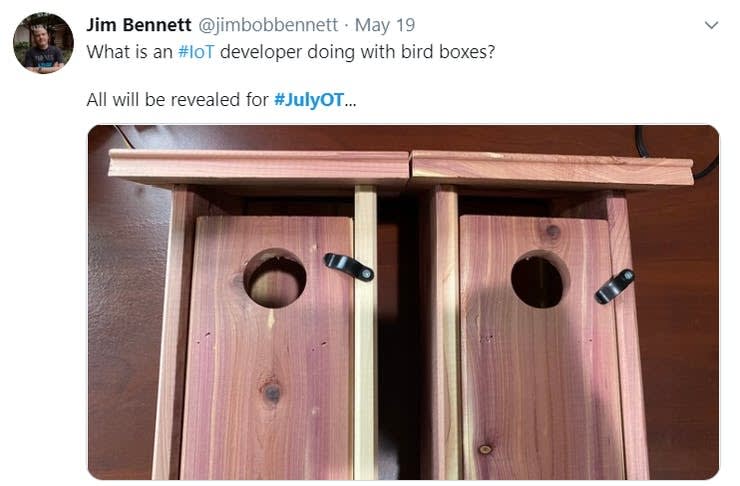The image size is (740, 486).
Task: Click the Jim Bennett display name
Action: [x=138, y=25]
